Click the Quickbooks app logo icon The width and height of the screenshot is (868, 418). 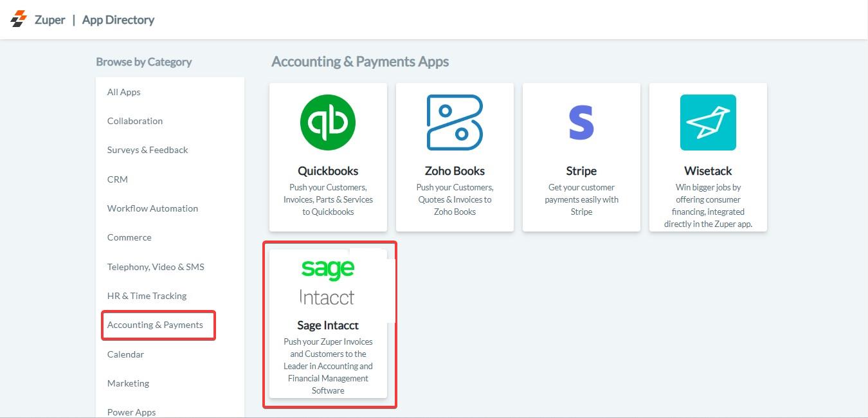click(x=328, y=122)
